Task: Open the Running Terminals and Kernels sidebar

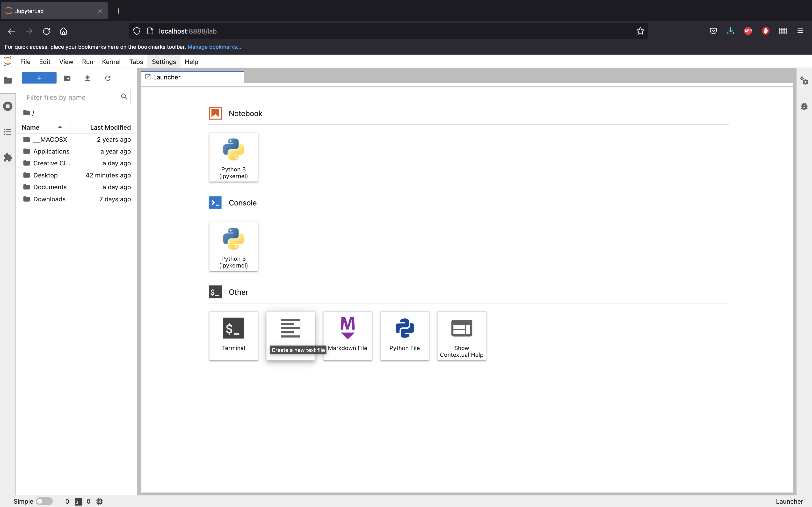Action: point(8,106)
